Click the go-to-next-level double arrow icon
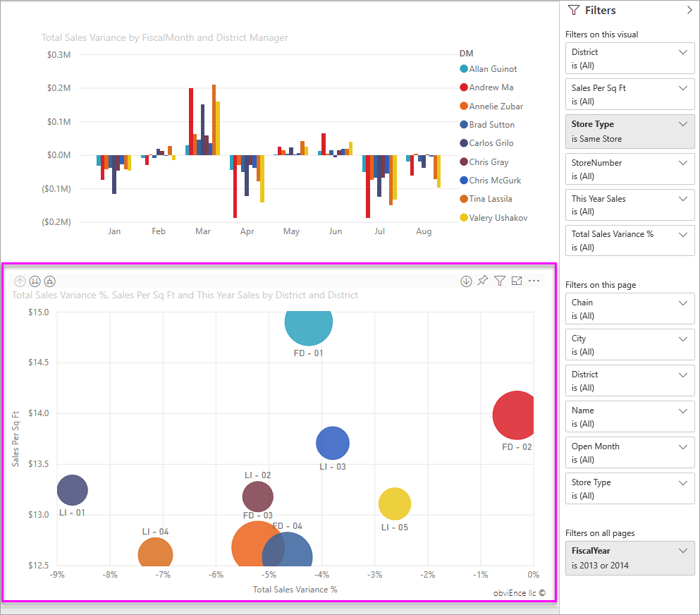The width and height of the screenshot is (700, 615). click(x=35, y=281)
